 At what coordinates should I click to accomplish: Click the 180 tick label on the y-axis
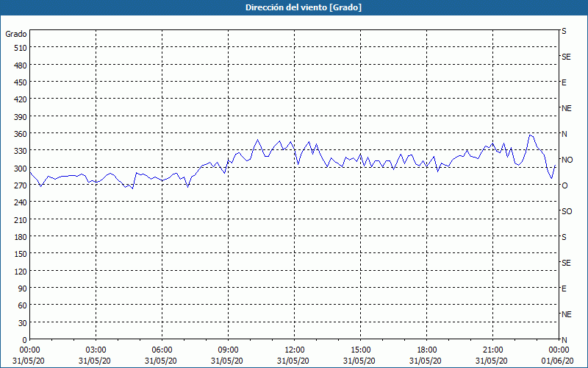click(x=18, y=237)
